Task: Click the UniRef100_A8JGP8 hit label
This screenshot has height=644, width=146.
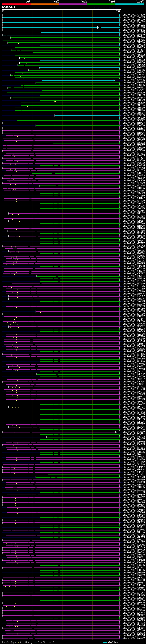Action: (x=133, y=27)
